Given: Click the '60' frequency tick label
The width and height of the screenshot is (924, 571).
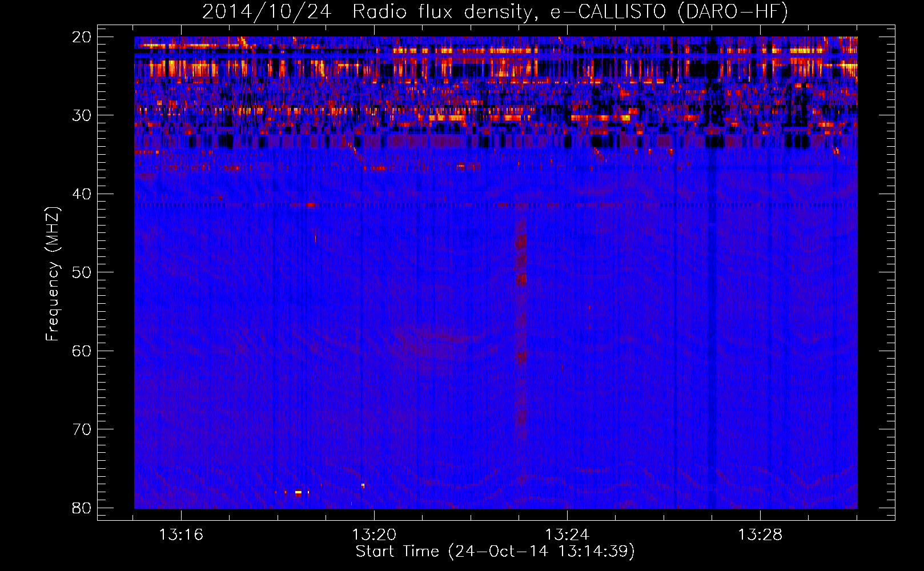Looking at the screenshot, I should (x=82, y=351).
